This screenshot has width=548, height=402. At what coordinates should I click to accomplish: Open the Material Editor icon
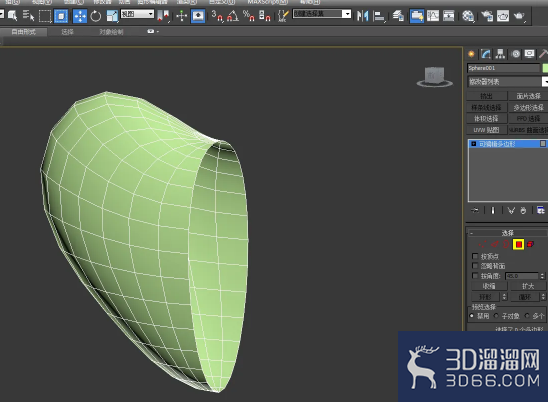[x=468, y=16]
